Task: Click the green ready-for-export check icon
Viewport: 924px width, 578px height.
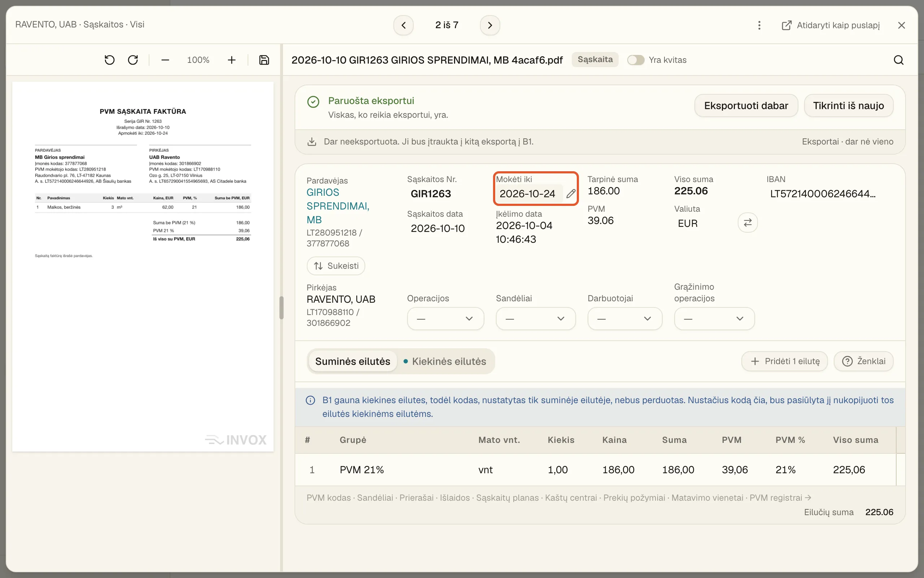Action: coord(313,102)
